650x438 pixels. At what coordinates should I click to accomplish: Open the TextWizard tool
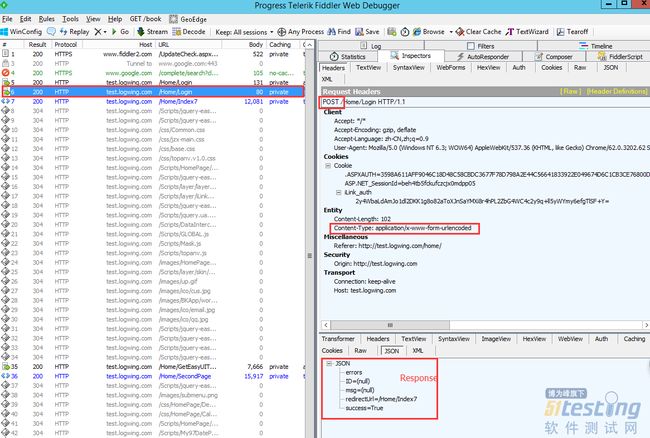point(527,31)
